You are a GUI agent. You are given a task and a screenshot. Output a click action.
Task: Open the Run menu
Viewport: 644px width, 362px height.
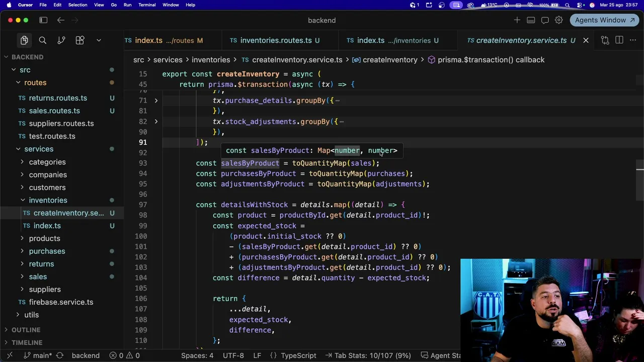(x=127, y=5)
